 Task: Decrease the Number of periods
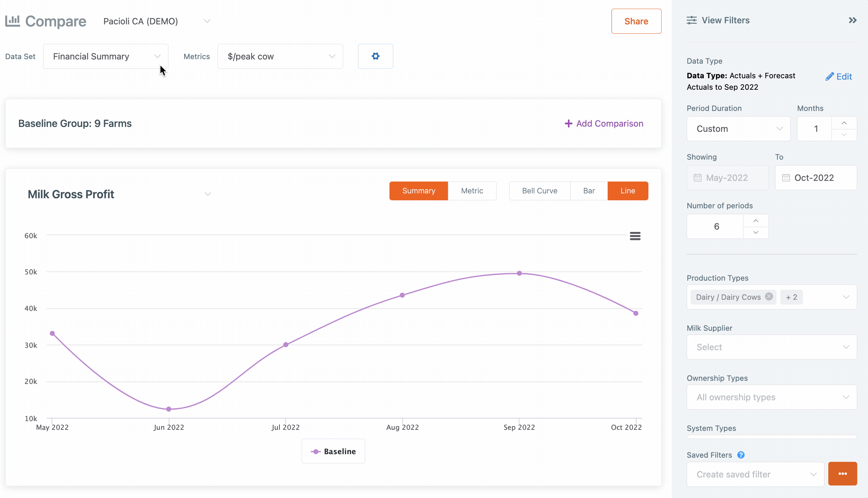coord(756,232)
